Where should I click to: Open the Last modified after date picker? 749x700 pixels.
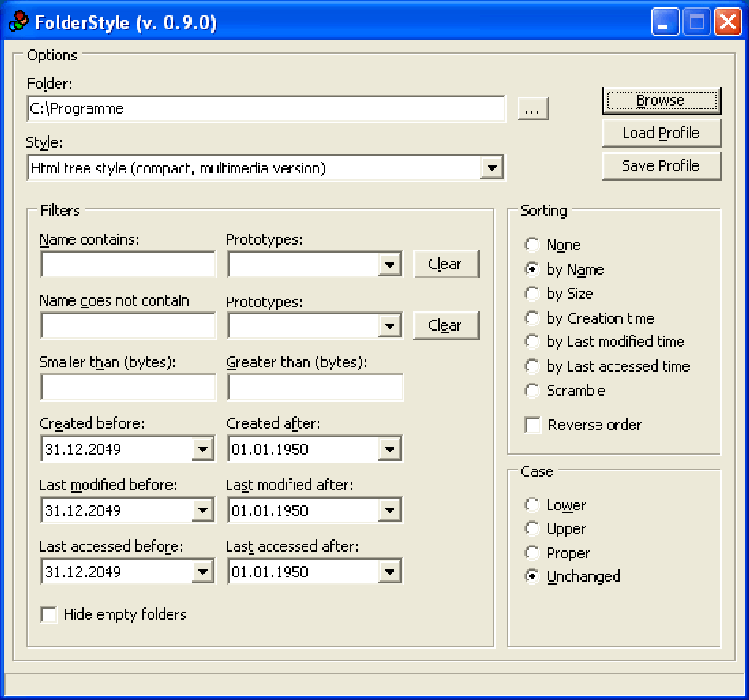click(390, 510)
